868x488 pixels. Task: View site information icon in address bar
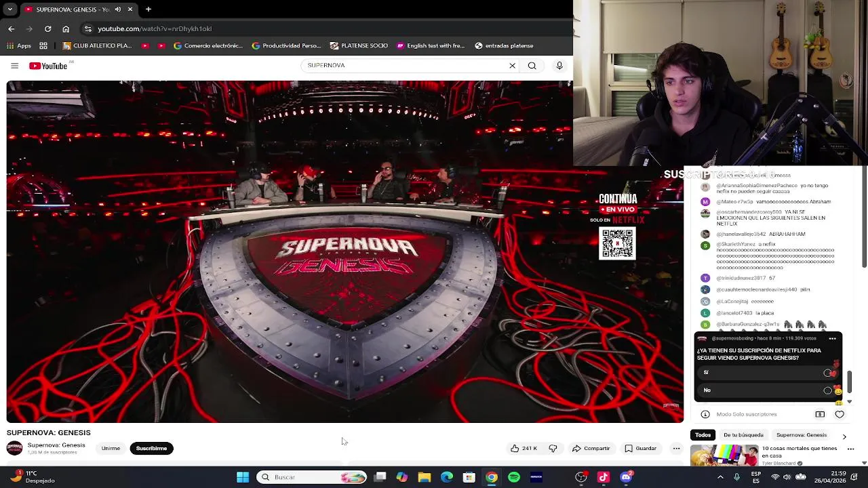(x=87, y=29)
